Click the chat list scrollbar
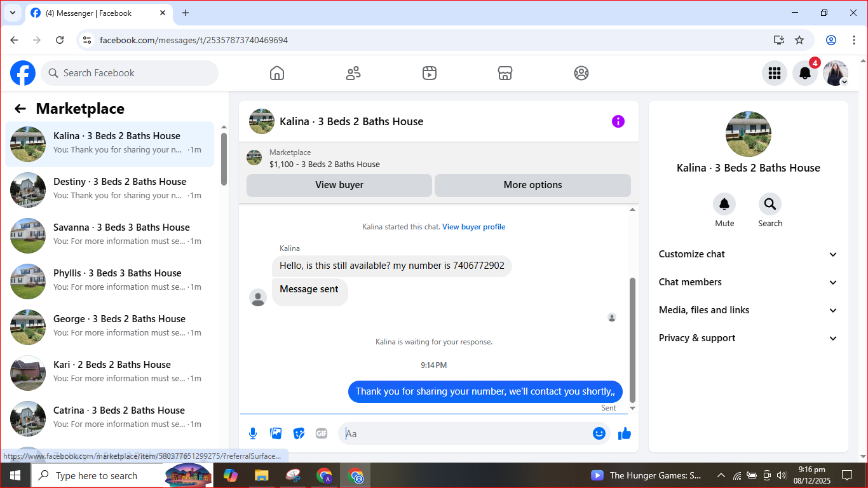The image size is (868, 488). [x=224, y=159]
